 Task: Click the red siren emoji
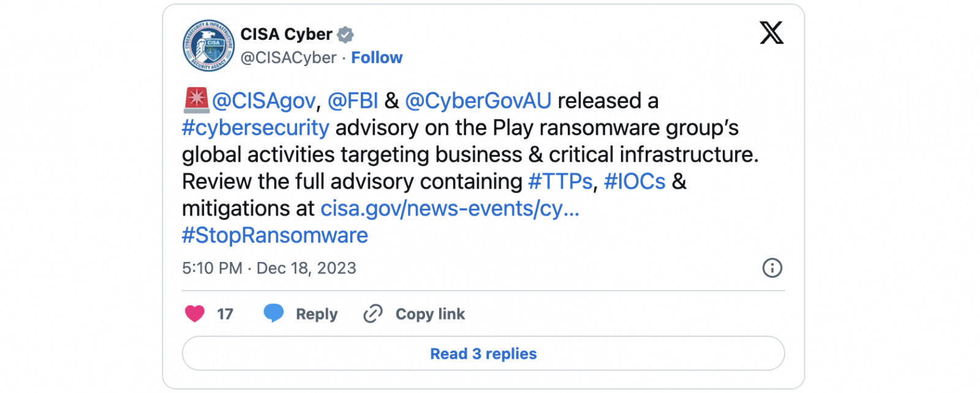point(196,100)
